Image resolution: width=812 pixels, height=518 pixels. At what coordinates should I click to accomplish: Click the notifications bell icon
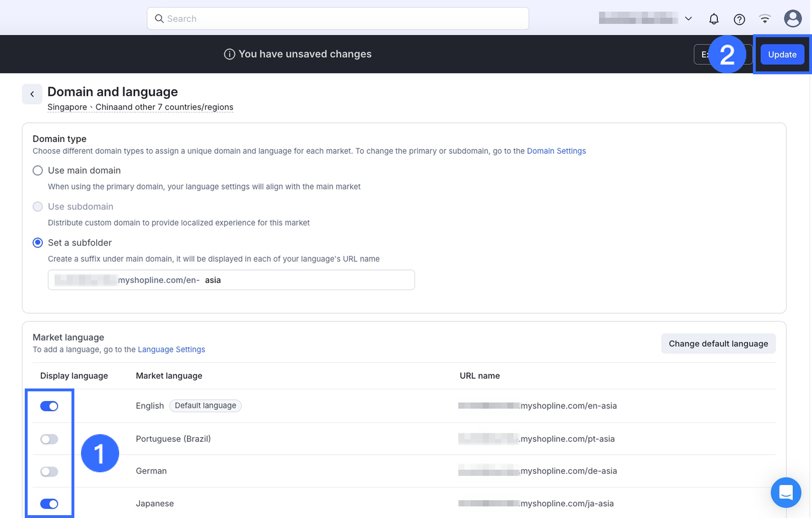713,19
